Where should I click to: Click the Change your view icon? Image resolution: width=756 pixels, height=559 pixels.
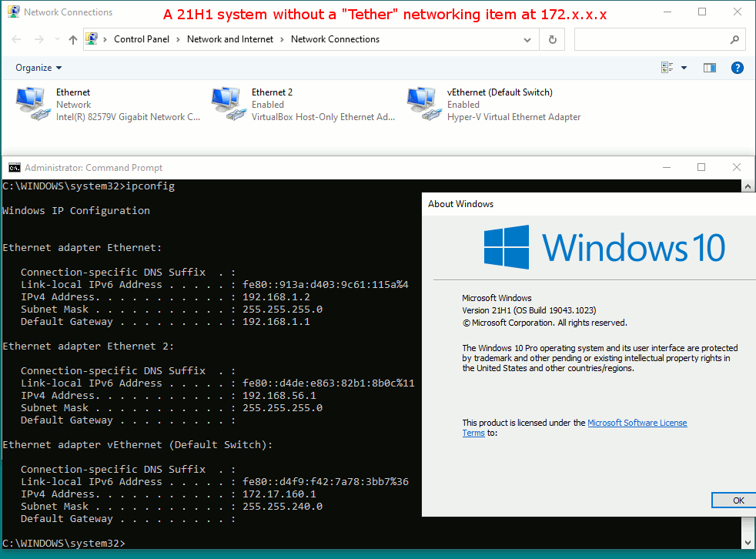(x=667, y=68)
